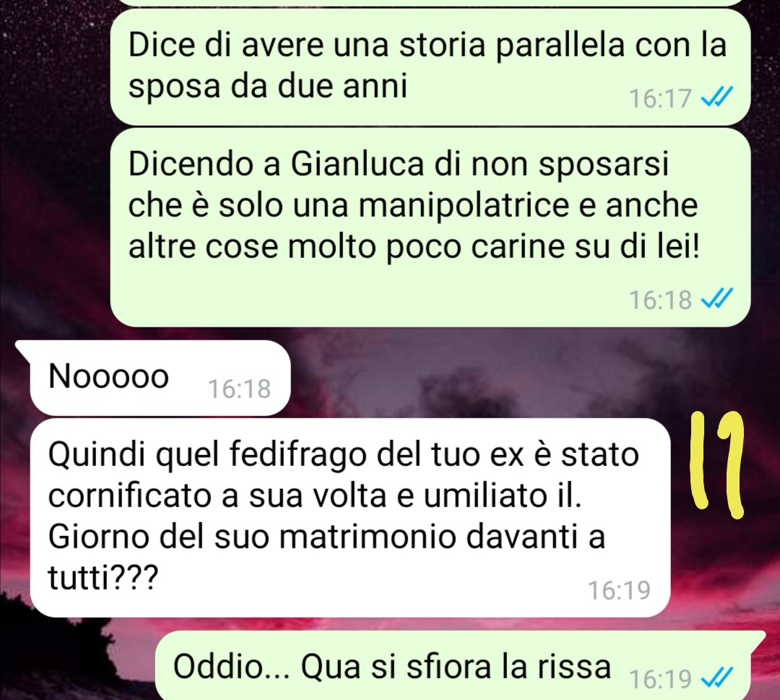The image size is (780, 700).
Task: Tap the blue double-check on the 16:19 message
Action: pyautogui.click(x=716, y=677)
